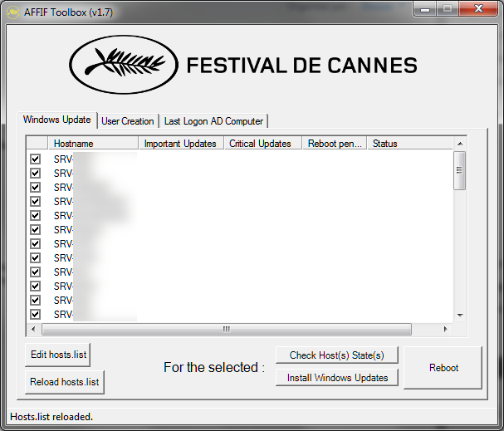Click Install Windows Updates button

pos(337,378)
